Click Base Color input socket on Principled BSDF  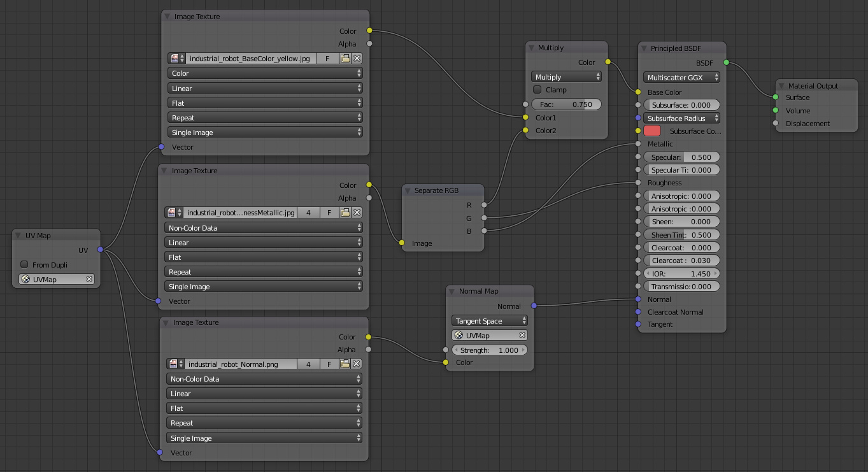click(x=638, y=92)
